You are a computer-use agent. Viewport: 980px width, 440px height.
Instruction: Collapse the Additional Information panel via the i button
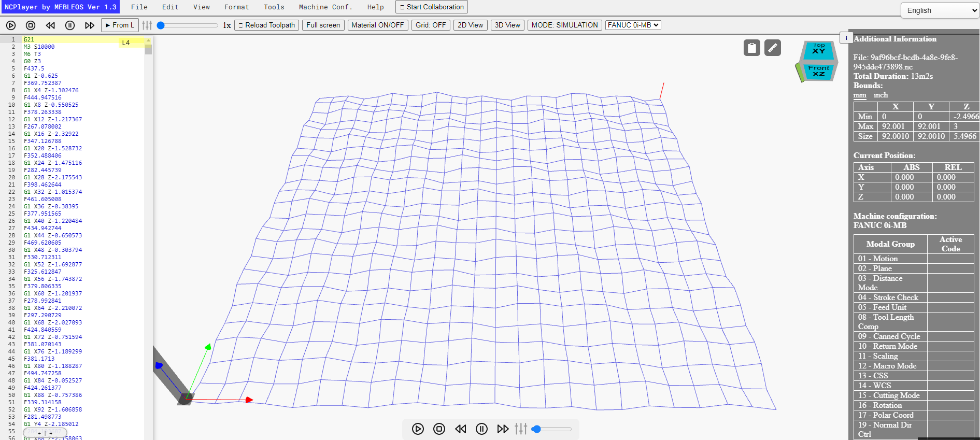coord(846,38)
